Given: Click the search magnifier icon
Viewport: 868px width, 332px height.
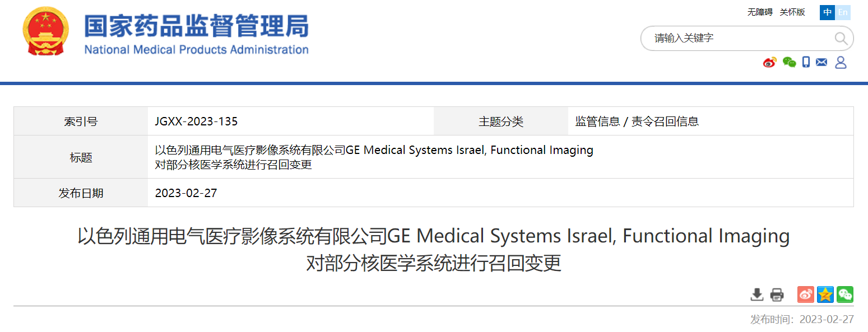Looking at the screenshot, I should (841, 38).
